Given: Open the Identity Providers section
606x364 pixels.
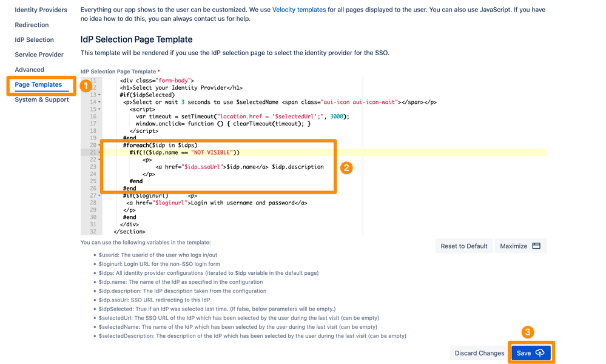Looking at the screenshot, I should coord(41,10).
